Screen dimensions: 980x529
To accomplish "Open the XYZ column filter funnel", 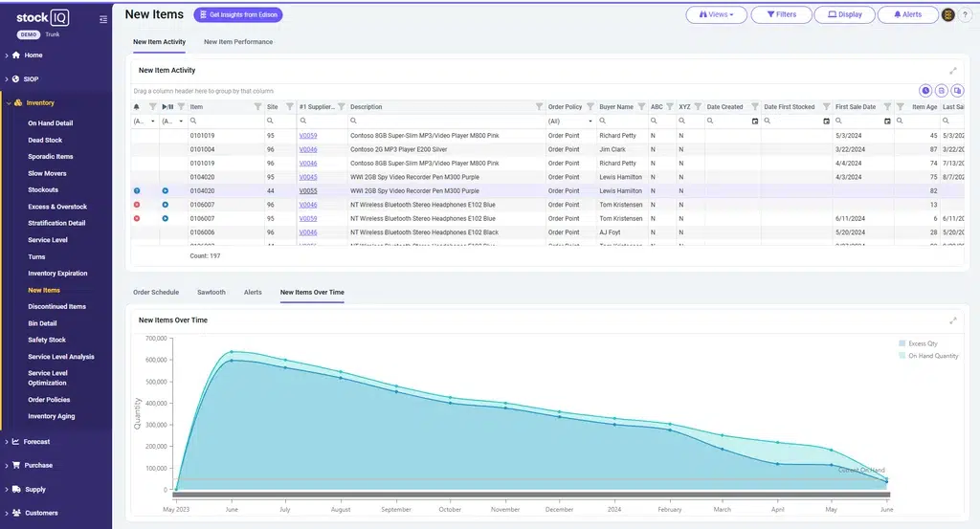I will (698, 107).
